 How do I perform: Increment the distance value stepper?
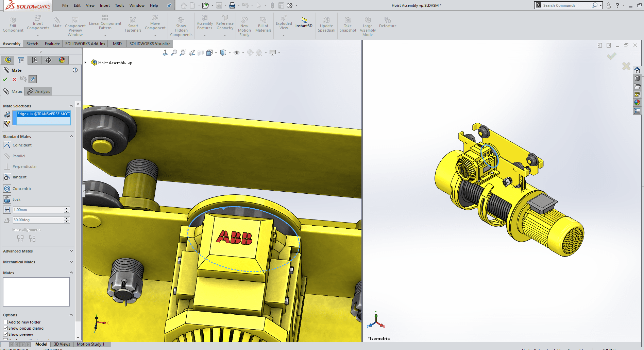click(x=67, y=208)
